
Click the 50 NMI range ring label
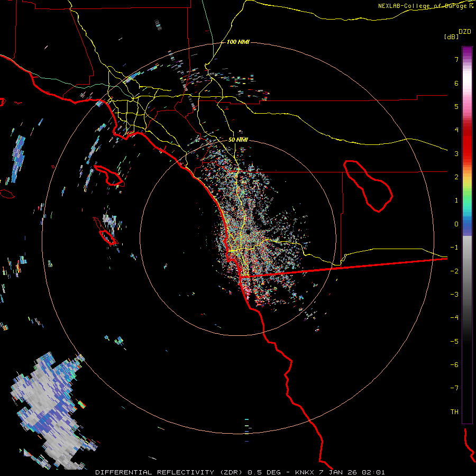[238, 140]
